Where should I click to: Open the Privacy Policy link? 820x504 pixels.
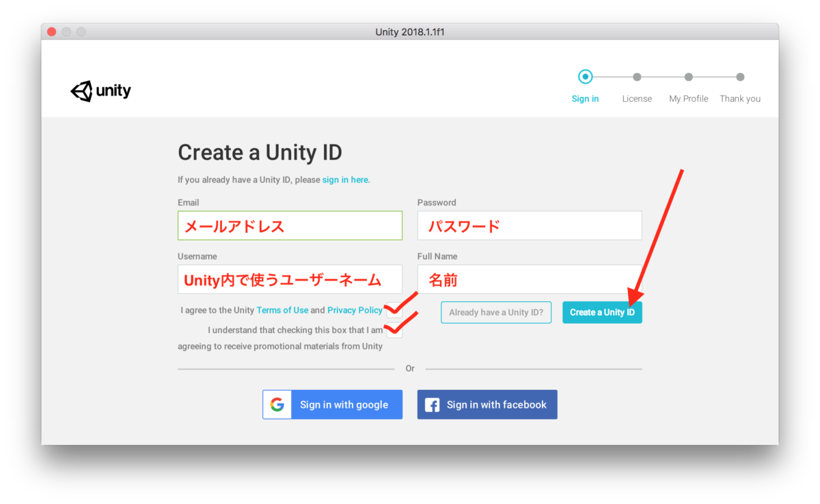tap(355, 310)
